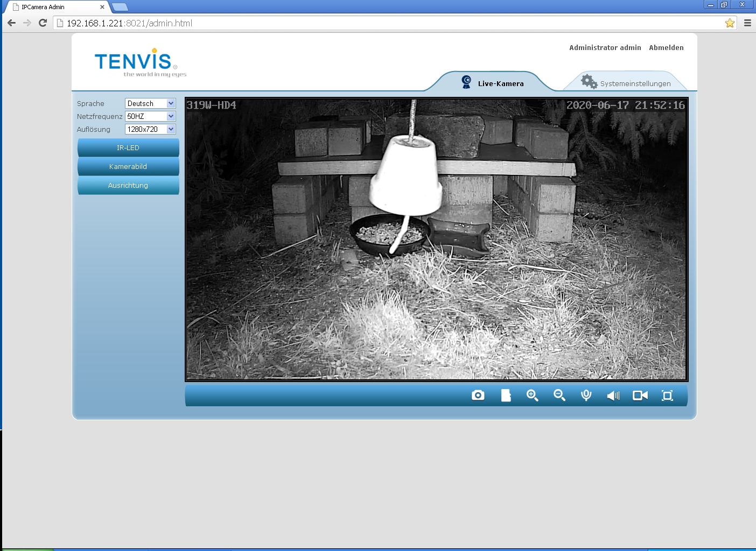Image resolution: width=756 pixels, height=551 pixels.
Task: Take a snapshot with the camera icon
Action: [x=478, y=395]
